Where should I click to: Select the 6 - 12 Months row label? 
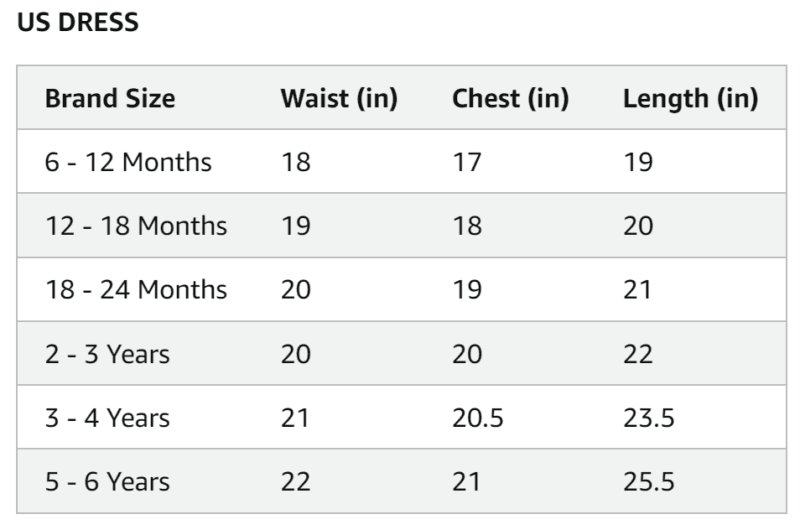128,161
